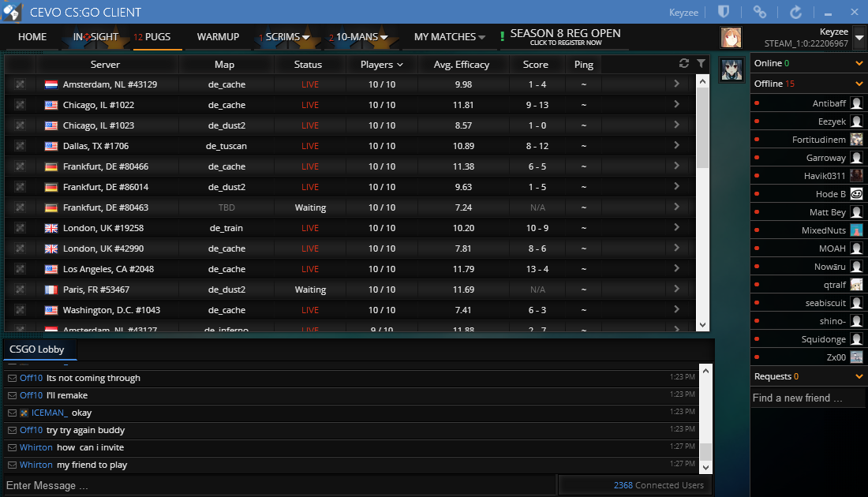This screenshot has width=868, height=497.
Task: Click MixedNuts' avatar icon
Action: pos(856,230)
